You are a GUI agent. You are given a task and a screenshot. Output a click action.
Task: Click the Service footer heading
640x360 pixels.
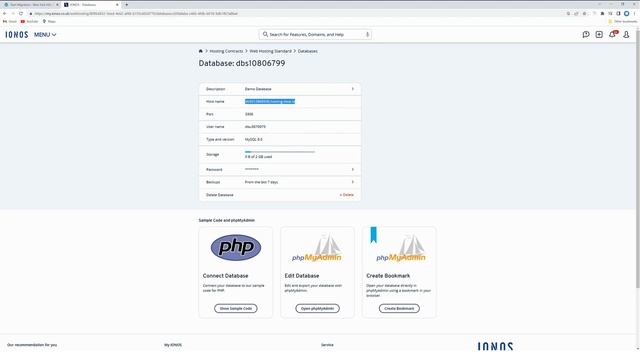point(327,345)
